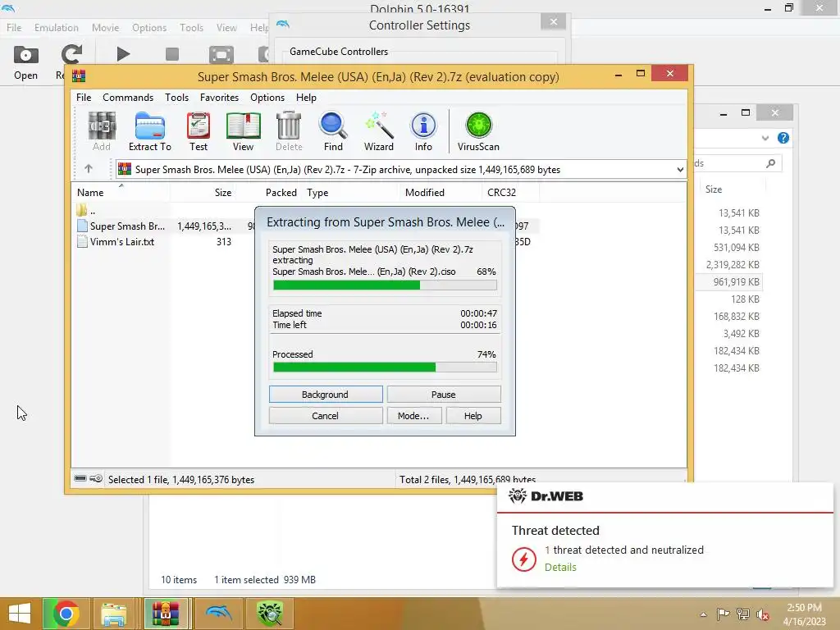Open the Info icon in WinRAR
The image size is (840, 630).
(423, 131)
